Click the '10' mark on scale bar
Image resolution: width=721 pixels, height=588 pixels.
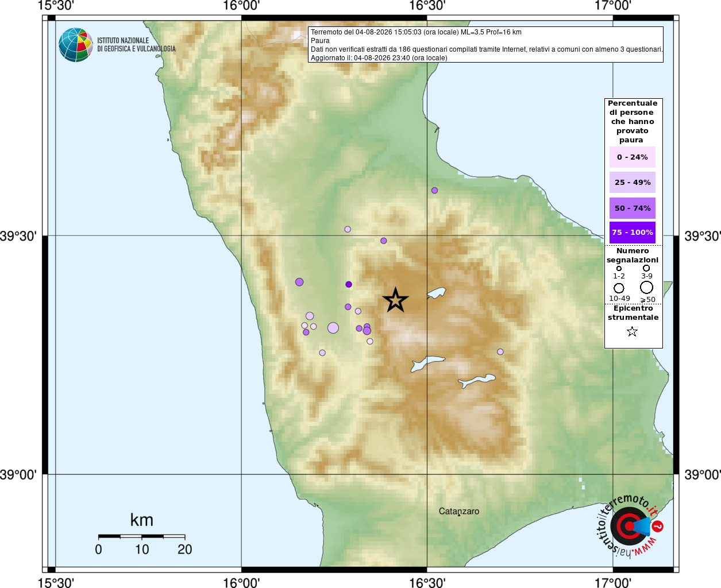point(142,550)
